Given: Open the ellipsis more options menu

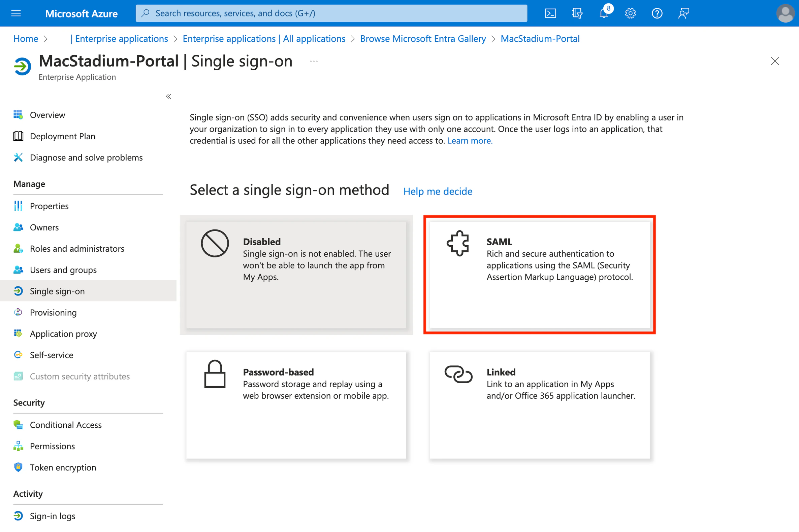Looking at the screenshot, I should click(314, 62).
